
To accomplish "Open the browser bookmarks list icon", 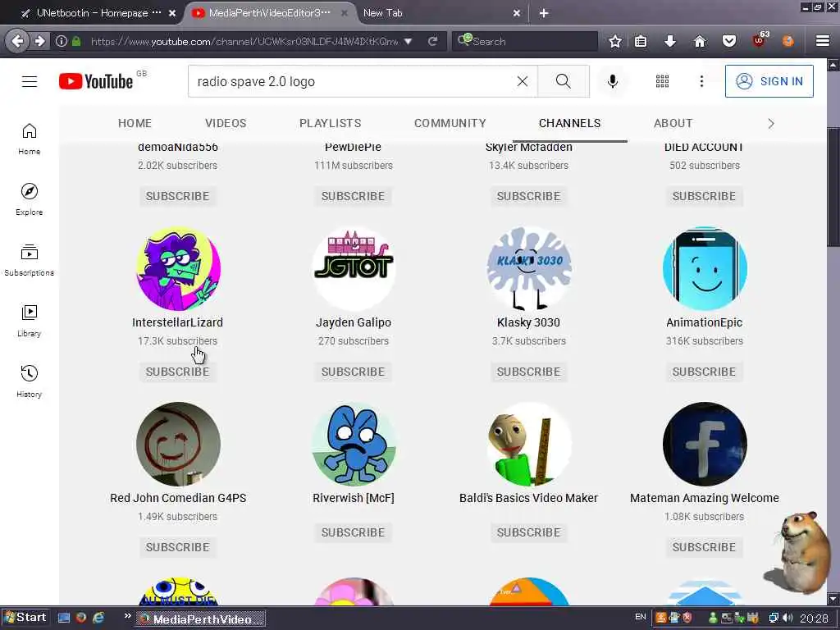I will pyautogui.click(x=641, y=41).
